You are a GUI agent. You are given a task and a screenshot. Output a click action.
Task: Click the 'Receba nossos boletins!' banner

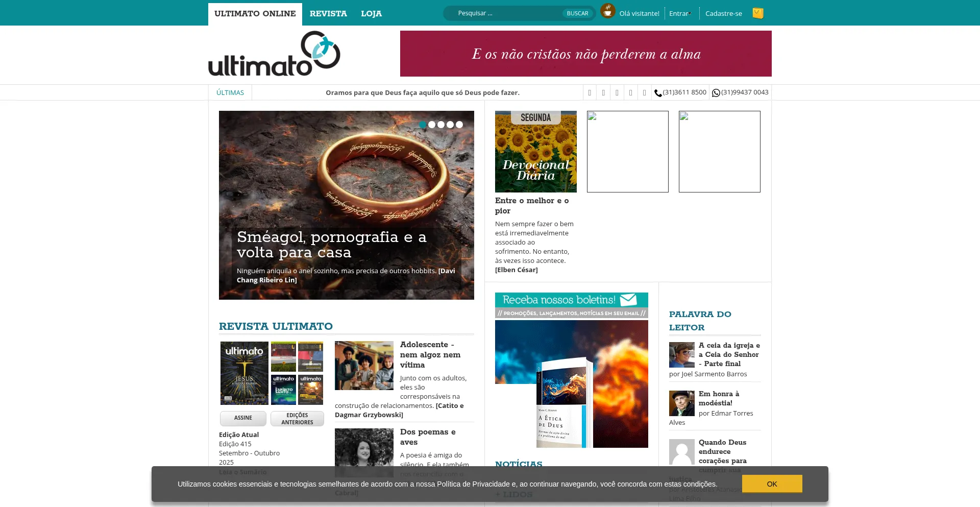572,305
